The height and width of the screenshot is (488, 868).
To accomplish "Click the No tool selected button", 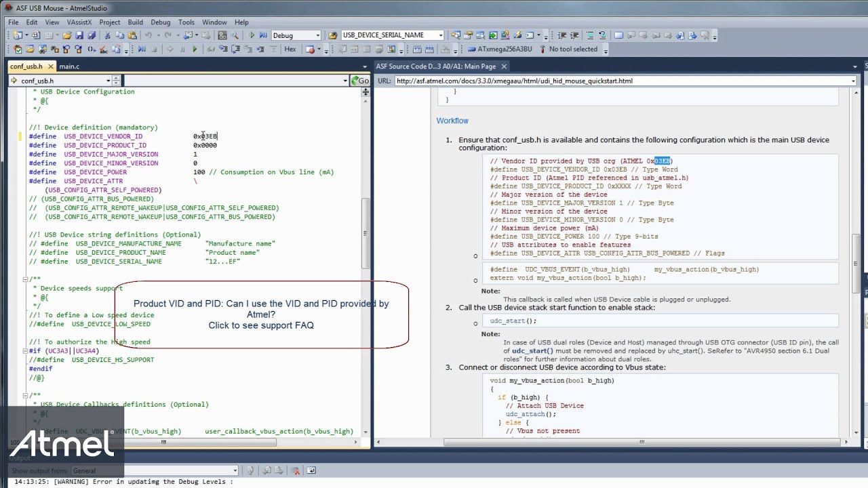I will [x=569, y=49].
